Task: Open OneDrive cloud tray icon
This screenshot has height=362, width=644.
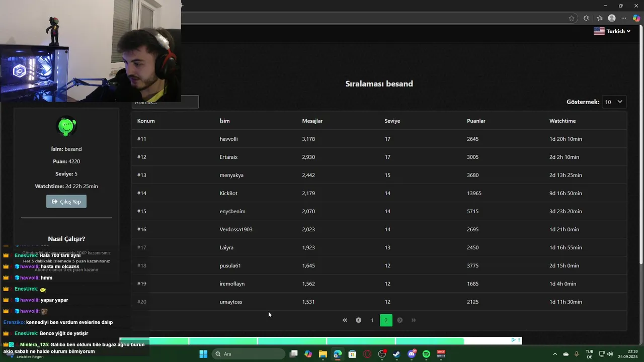Action: pyautogui.click(x=566, y=354)
